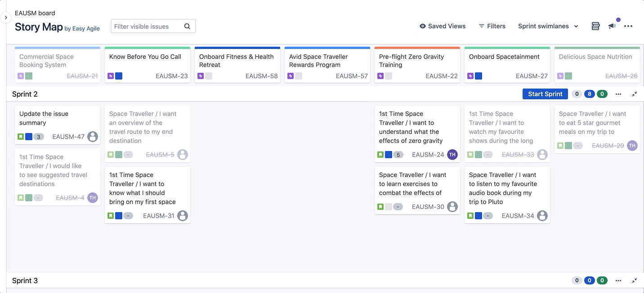The height and width of the screenshot is (293, 644).
Task: Click unassigned avatar on EAUSM-31 card
Action: 183,216
